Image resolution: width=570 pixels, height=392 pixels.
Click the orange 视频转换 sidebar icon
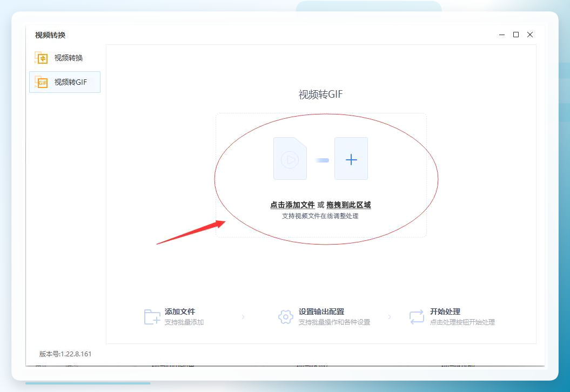point(42,58)
